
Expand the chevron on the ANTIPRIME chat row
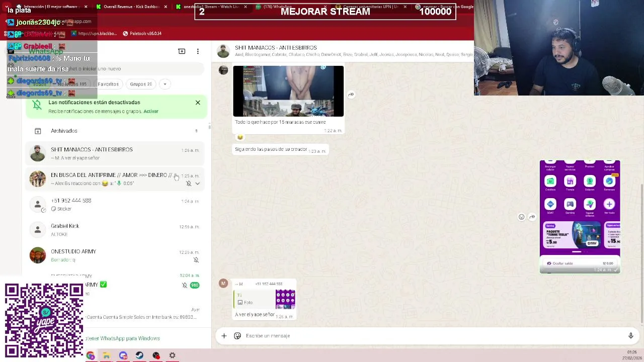point(197,184)
